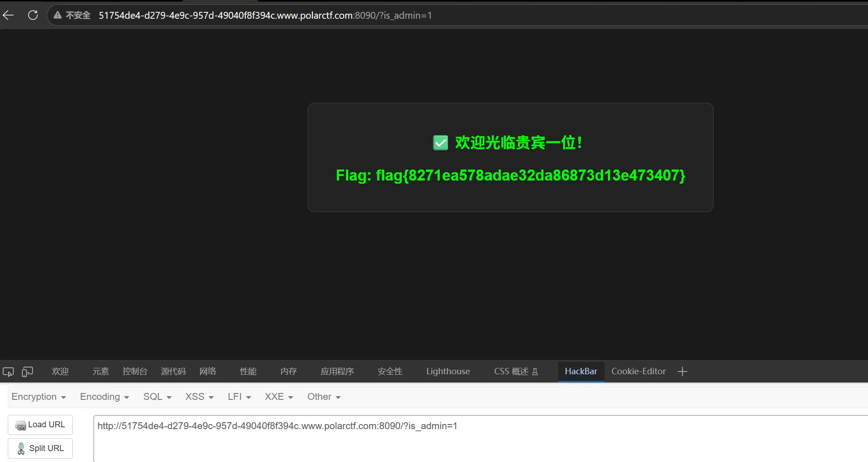Click the browser back arrow

point(8,15)
